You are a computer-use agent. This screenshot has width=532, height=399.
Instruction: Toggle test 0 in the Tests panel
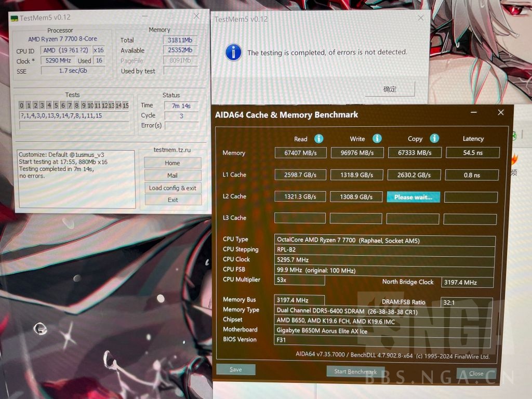tap(21, 105)
